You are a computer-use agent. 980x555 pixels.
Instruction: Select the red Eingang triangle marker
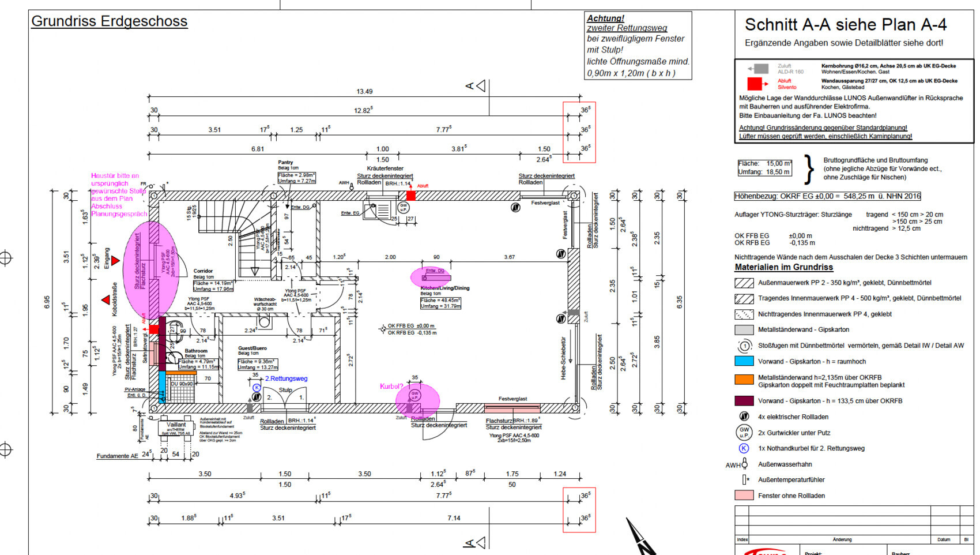[115, 261]
